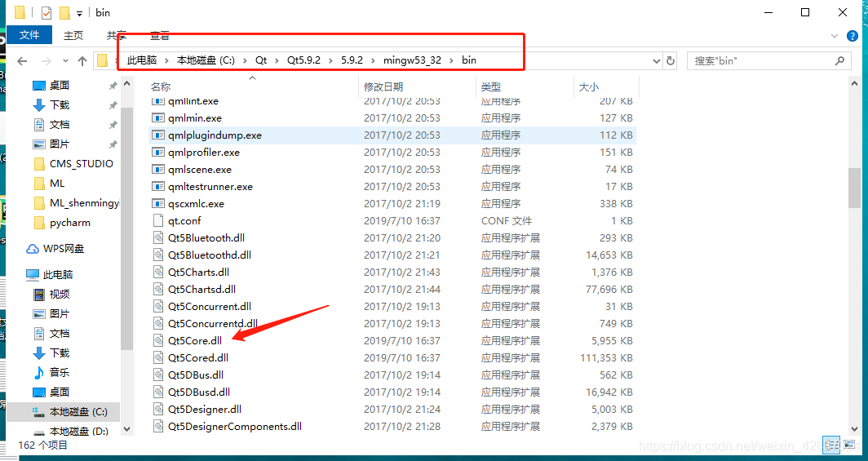Click file name Qt5Concurrentd.dll
The height and width of the screenshot is (461, 868).
click(213, 324)
